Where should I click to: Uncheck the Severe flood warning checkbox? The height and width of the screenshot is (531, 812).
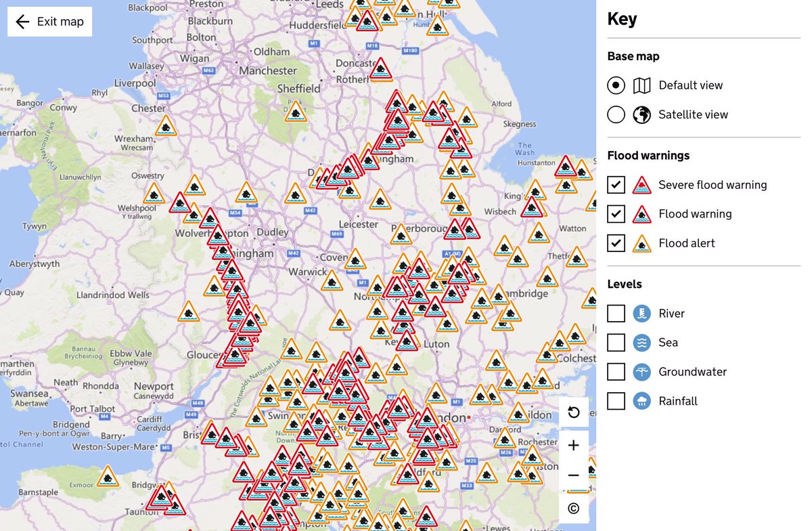616,184
